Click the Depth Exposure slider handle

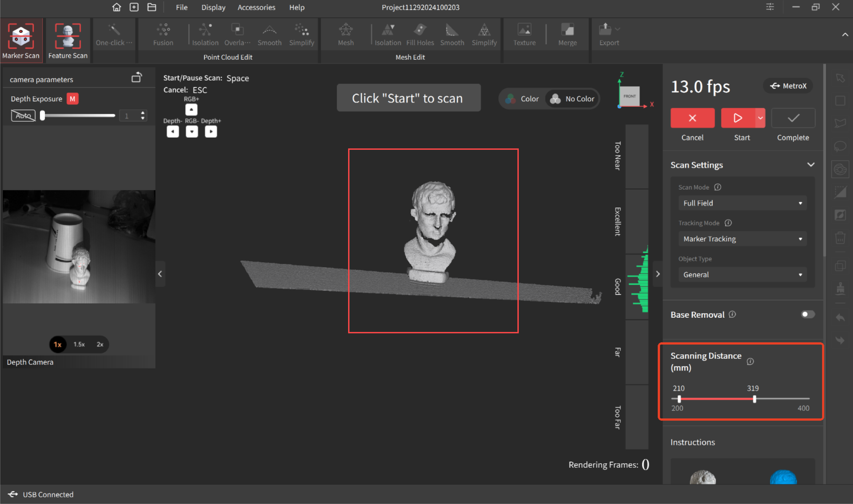(43, 116)
